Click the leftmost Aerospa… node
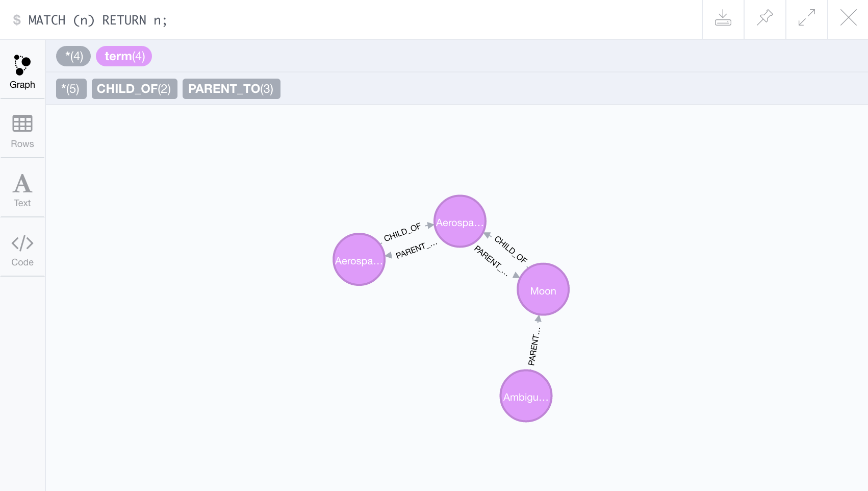 359,259
